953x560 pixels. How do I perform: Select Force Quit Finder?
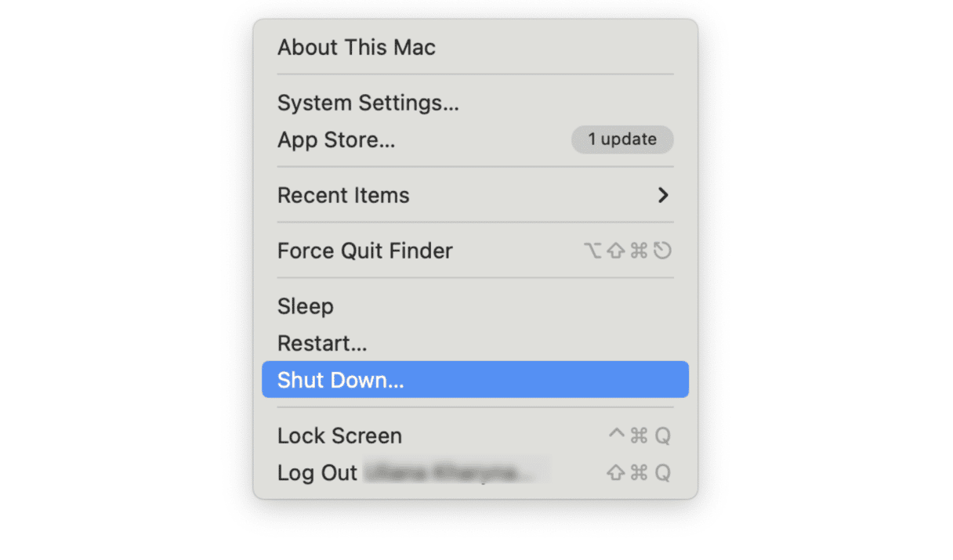(x=365, y=251)
